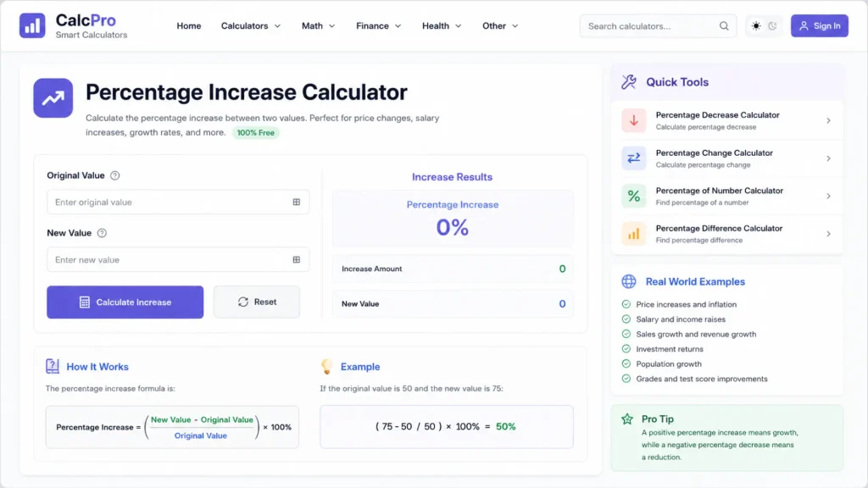Viewport: 868px width, 488px height.
Task: Click the Sign In button
Action: (820, 26)
